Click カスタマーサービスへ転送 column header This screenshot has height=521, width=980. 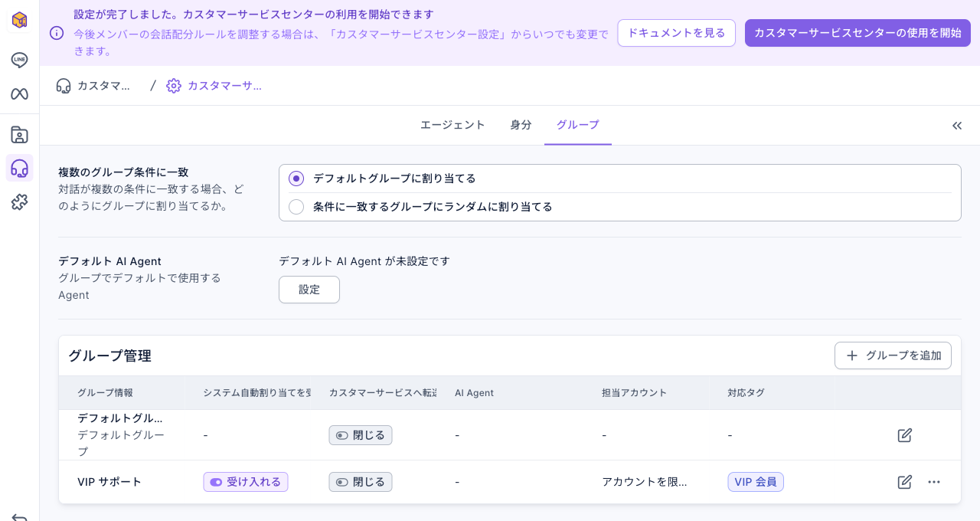point(383,393)
